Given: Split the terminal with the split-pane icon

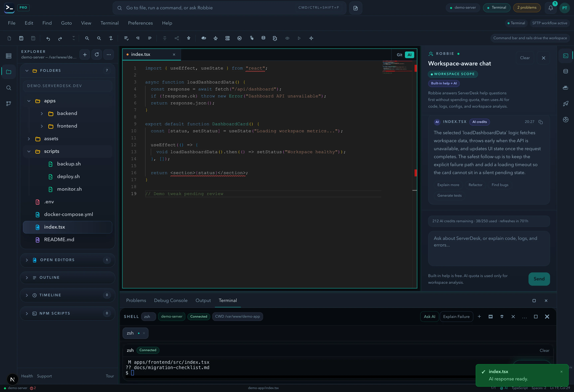Looking at the screenshot, I should [x=490, y=316].
